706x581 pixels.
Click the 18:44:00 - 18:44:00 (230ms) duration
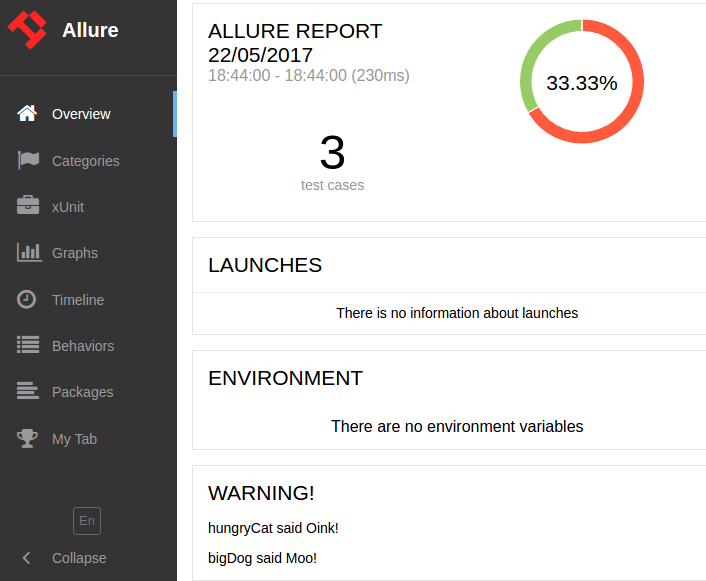click(309, 75)
